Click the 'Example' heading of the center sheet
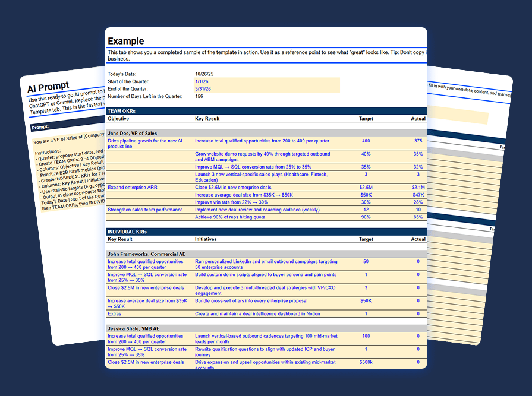 tap(126, 41)
